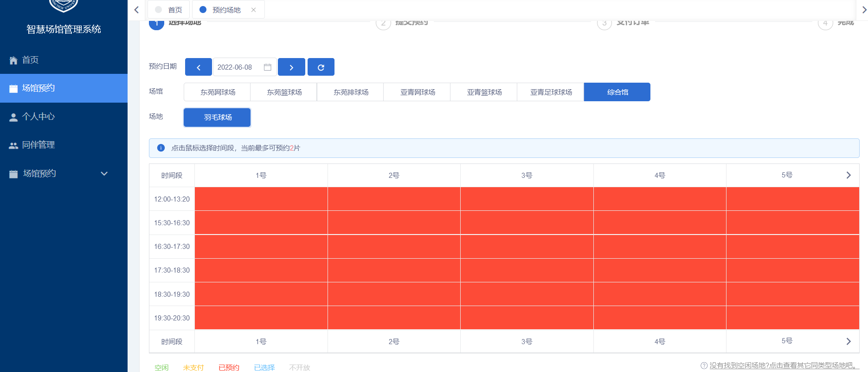Select venue 亚青篮球场
868x372 pixels.
[x=484, y=92]
